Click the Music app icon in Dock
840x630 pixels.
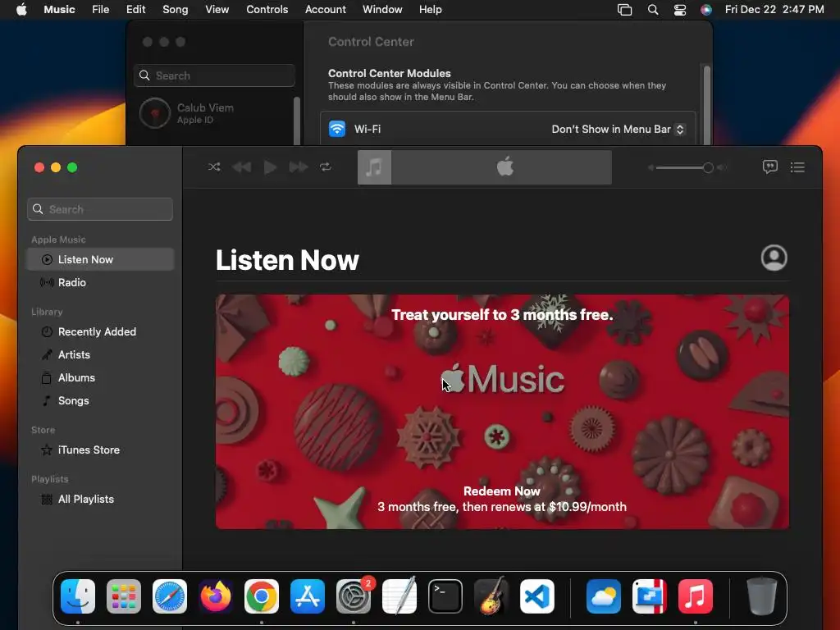pyautogui.click(x=696, y=596)
